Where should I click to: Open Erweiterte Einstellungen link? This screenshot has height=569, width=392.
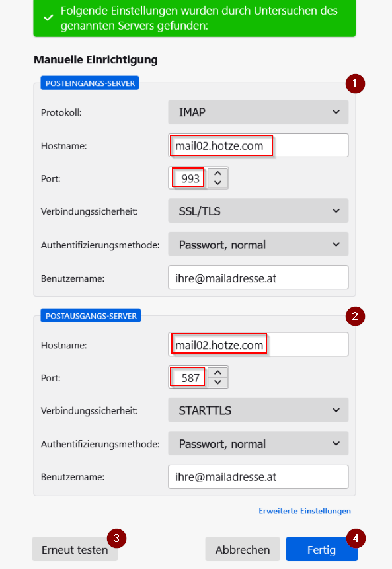pos(305,511)
